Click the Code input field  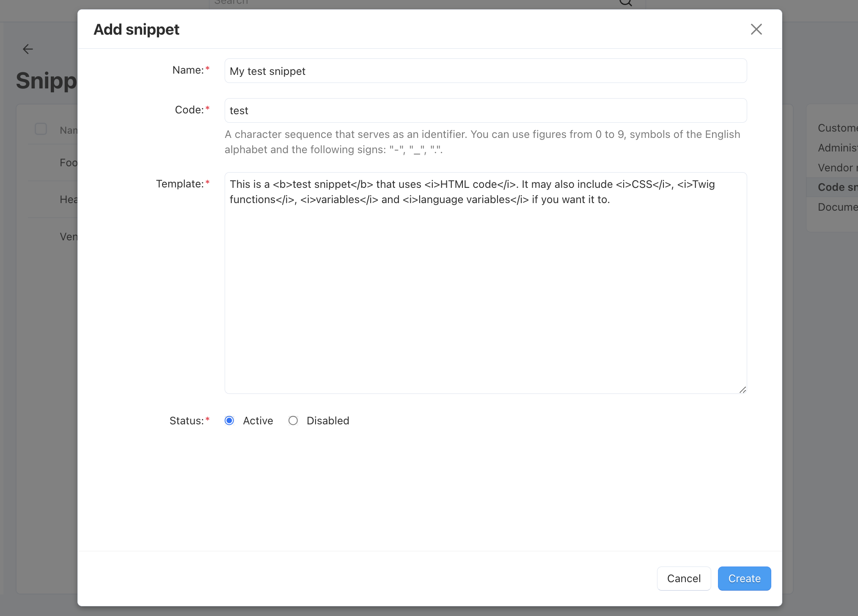pos(486,110)
